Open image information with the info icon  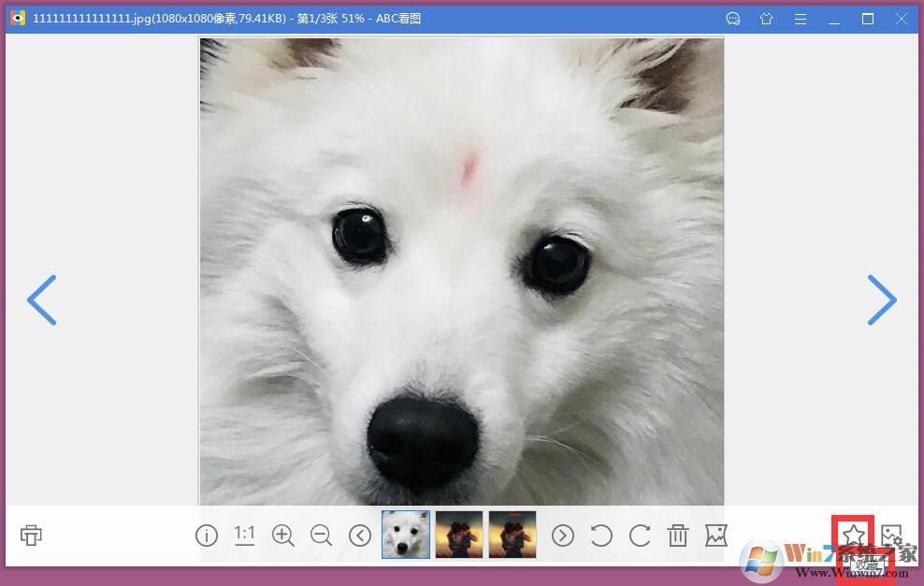(207, 536)
